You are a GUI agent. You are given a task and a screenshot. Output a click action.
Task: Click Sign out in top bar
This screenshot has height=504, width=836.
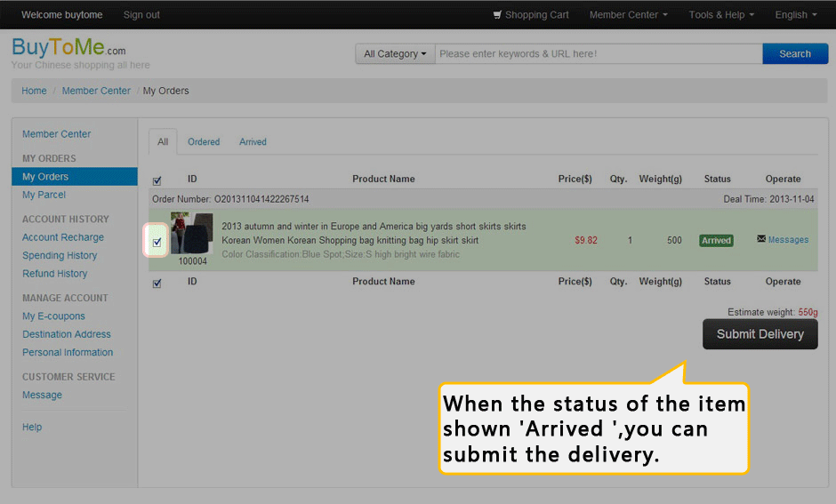(141, 15)
